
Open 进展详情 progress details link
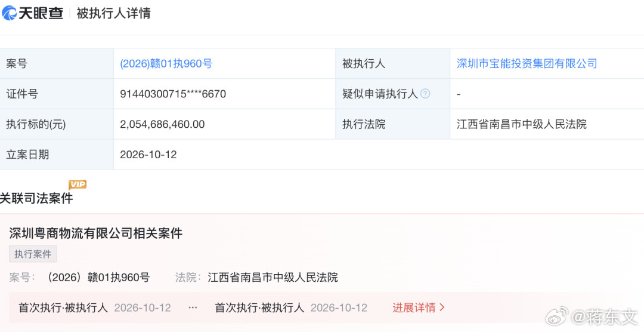414,308
